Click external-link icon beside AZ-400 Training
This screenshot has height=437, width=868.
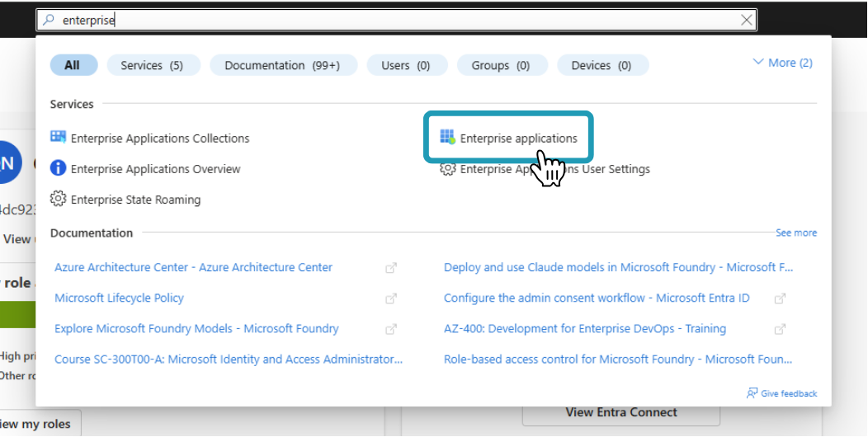[780, 329]
